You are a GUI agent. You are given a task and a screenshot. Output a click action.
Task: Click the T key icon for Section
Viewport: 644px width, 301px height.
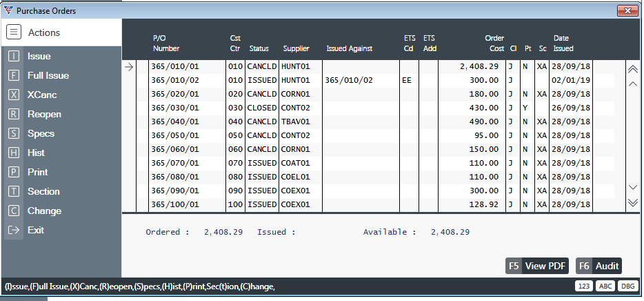coord(14,192)
